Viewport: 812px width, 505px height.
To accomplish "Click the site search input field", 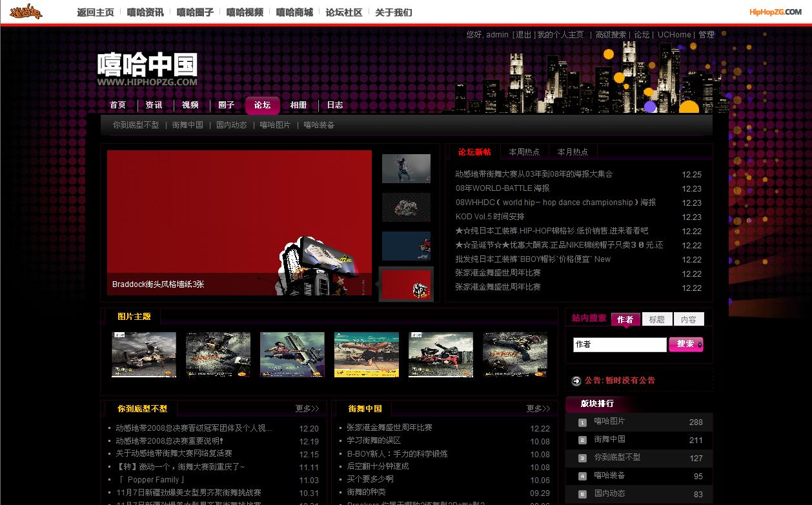I will click(620, 344).
